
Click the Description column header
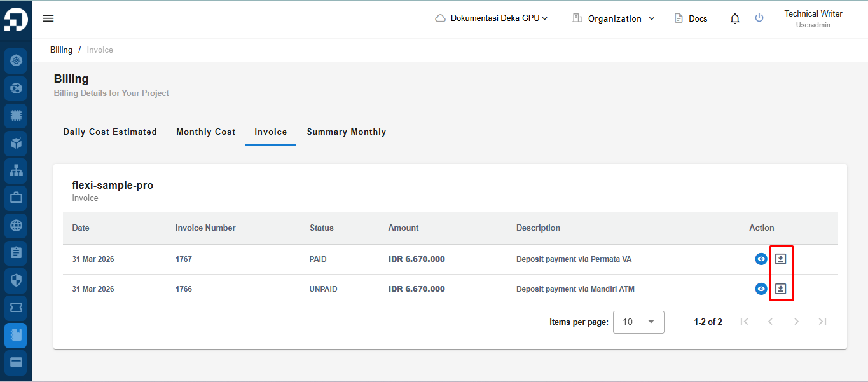539,228
